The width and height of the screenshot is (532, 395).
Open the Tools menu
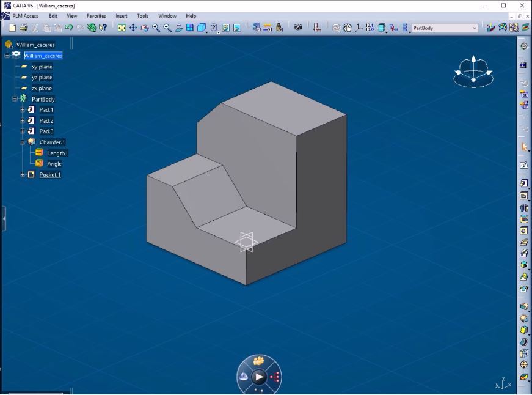tap(142, 16)
